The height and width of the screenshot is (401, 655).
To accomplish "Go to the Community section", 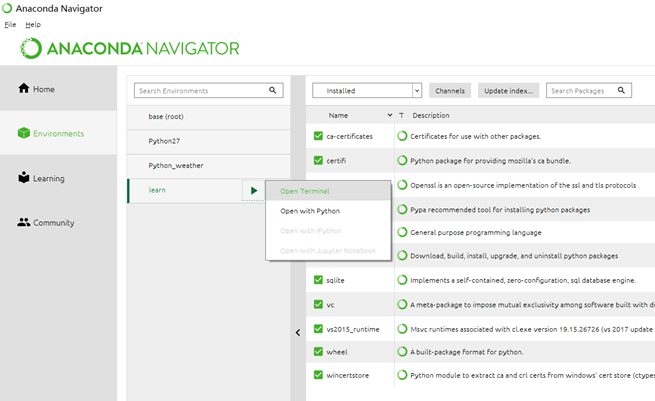I will point(58,222).
